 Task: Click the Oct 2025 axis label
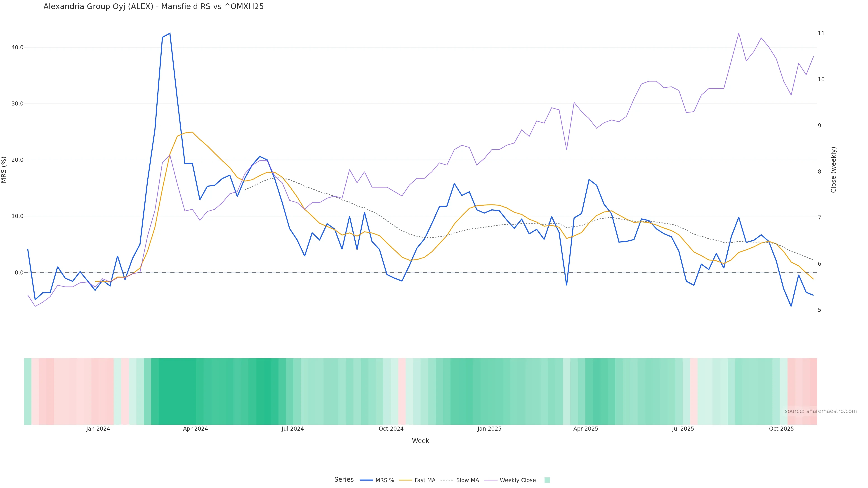(x=781, y=429)
